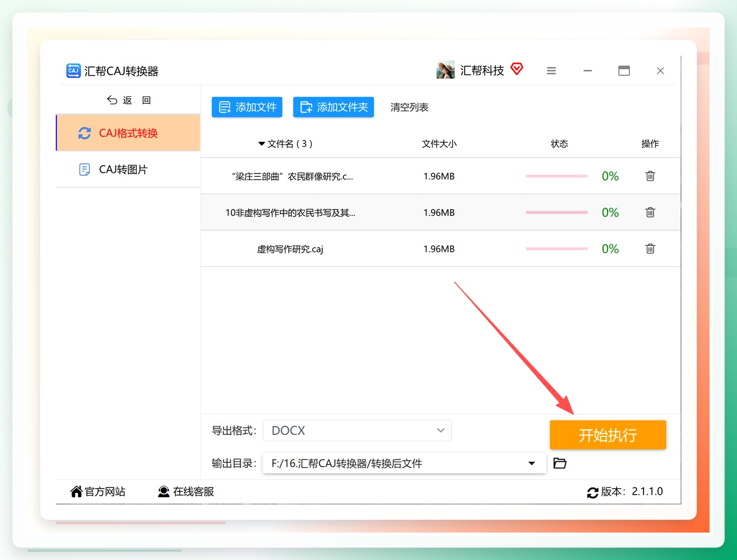737x560 pixels.
Task: Click the 操作 column header
Action: 650,144
